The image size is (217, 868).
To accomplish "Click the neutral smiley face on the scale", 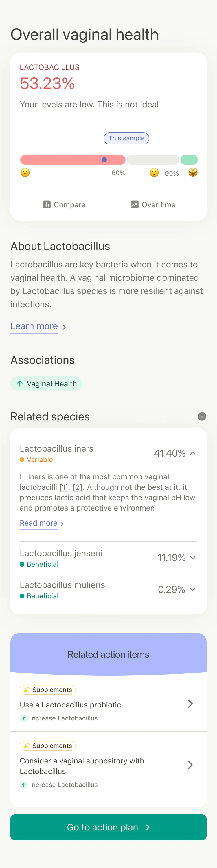I will 154,173.
